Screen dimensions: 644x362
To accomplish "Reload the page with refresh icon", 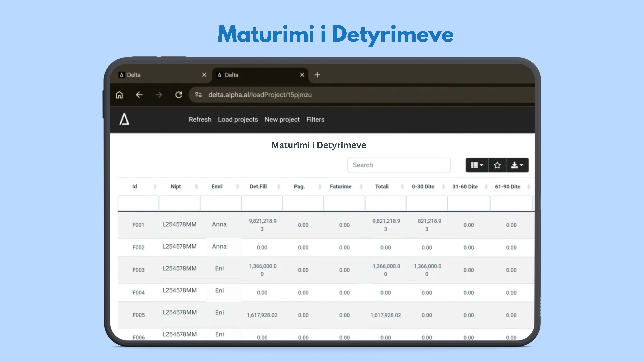I will 179,95.
